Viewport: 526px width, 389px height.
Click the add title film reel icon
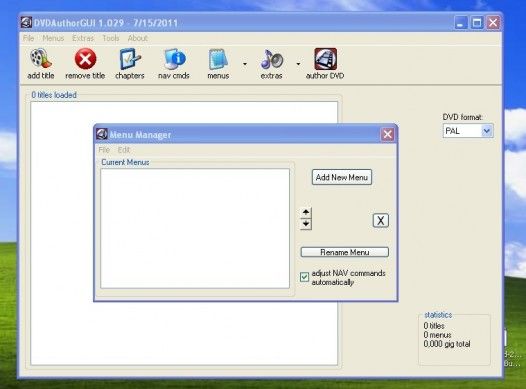(41, 59)
